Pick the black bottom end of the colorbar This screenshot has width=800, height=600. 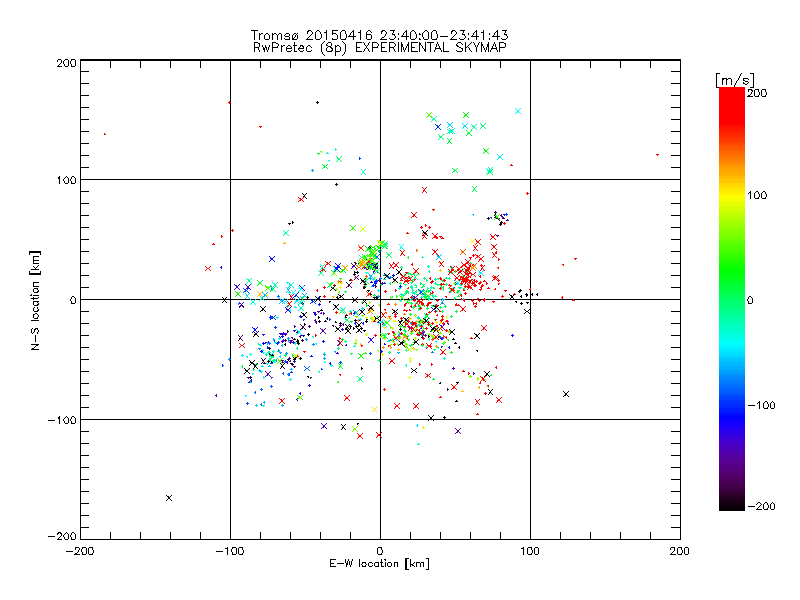[732, 503]
